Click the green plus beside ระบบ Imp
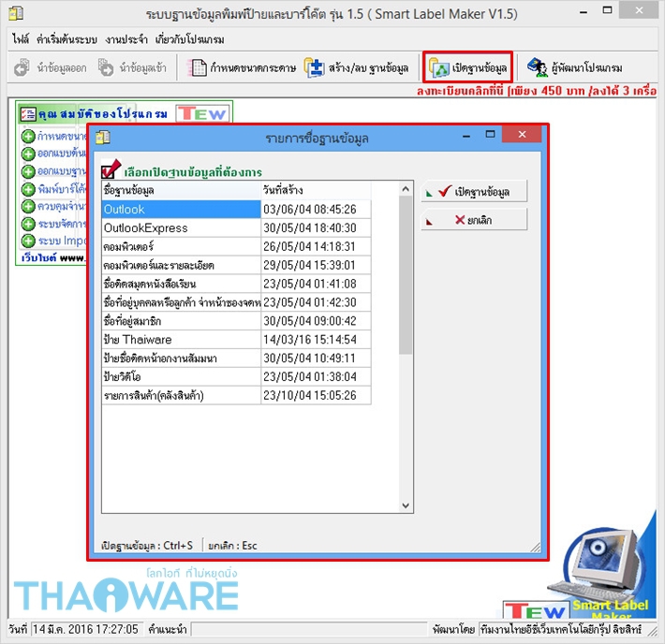 pyautogui.click(x=28, y=241)
